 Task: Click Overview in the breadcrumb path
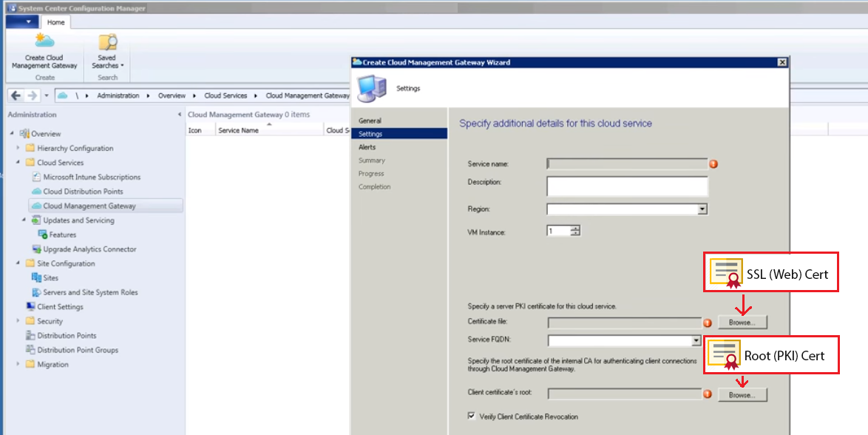[172, 95]
